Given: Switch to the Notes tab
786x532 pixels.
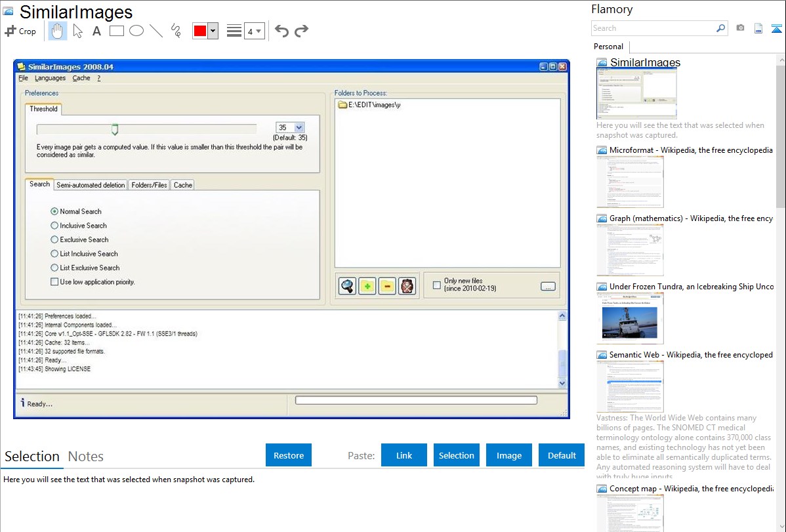Looking at the screenshot, I should 86,457.
